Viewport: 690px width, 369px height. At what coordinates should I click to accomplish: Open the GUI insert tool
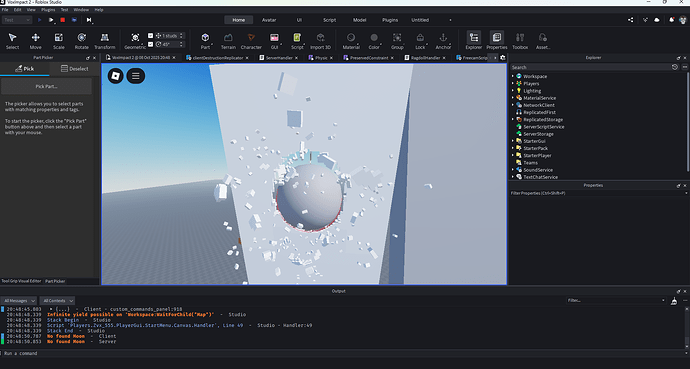[x=274, y=41]
